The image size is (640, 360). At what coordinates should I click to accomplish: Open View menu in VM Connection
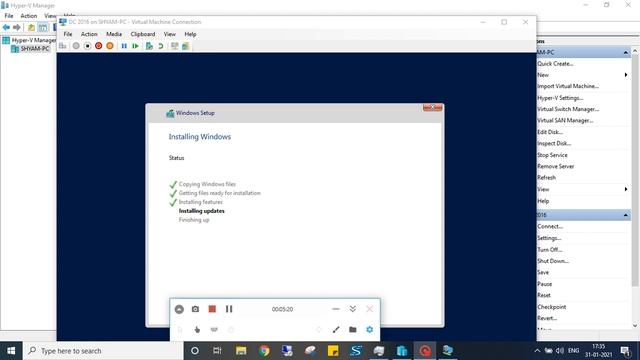coord(170,34)
